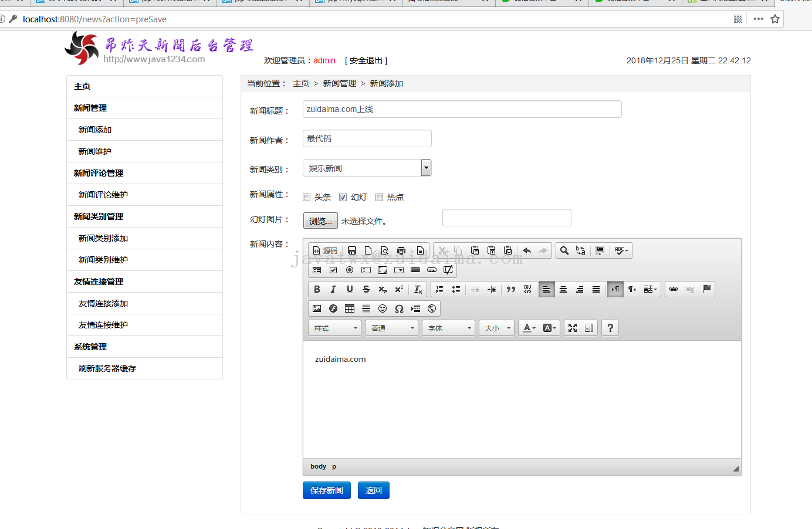This screenshot has width=812, height=529.
Task: Toggle Center alignment button
Action: (563, 289)
